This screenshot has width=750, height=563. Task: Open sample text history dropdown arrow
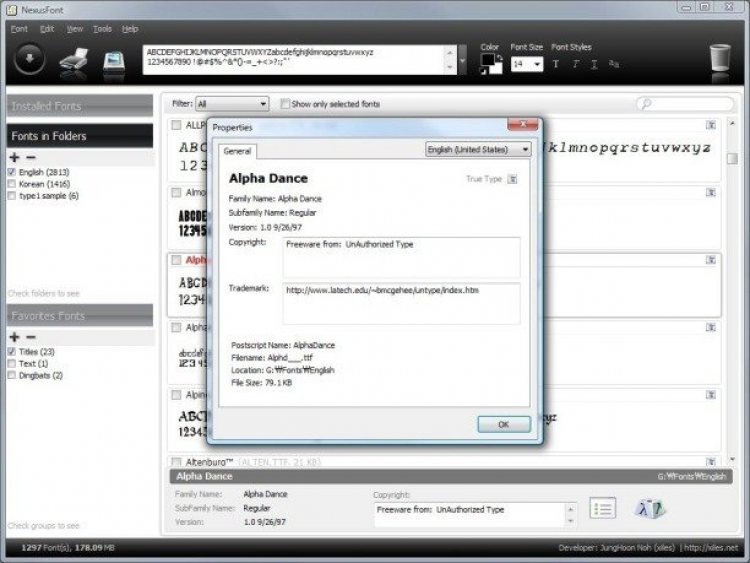pos(463,60)
